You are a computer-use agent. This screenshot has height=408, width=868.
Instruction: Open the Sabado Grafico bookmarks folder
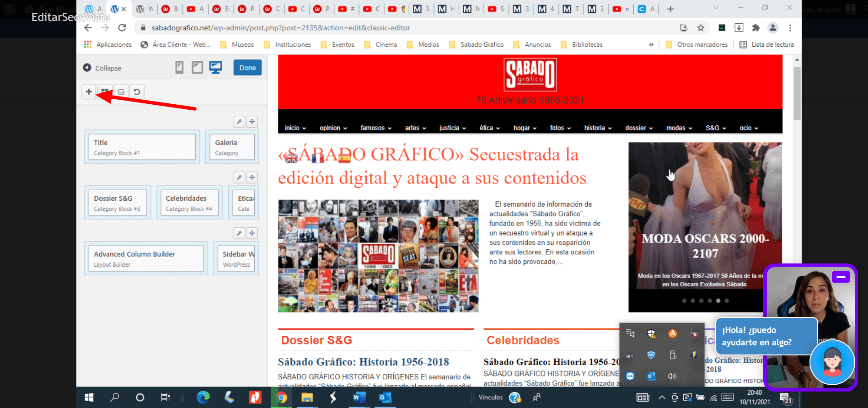click(476, 44)
